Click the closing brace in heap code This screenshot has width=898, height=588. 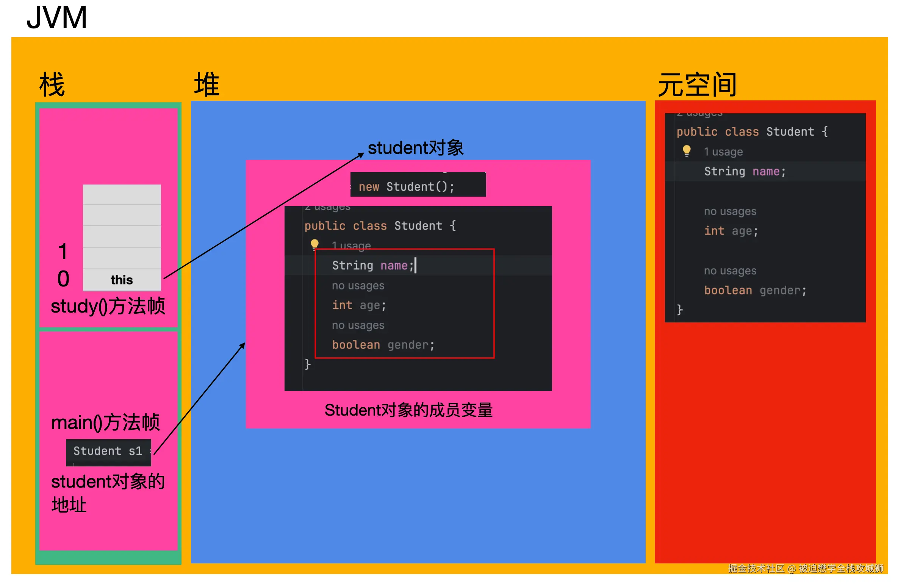[x=308, y=364]
